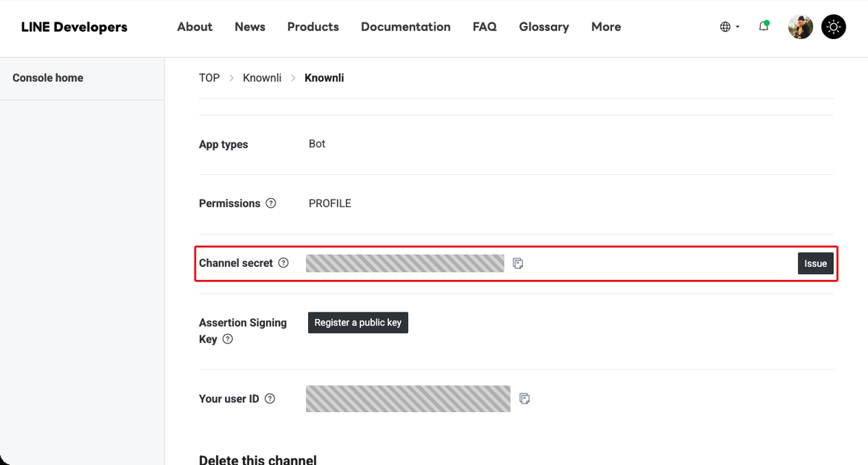The height and width of the screenshot is (465, 868).
Task: Open the user profile avatar menu
Action: click(x=801, y=27)
